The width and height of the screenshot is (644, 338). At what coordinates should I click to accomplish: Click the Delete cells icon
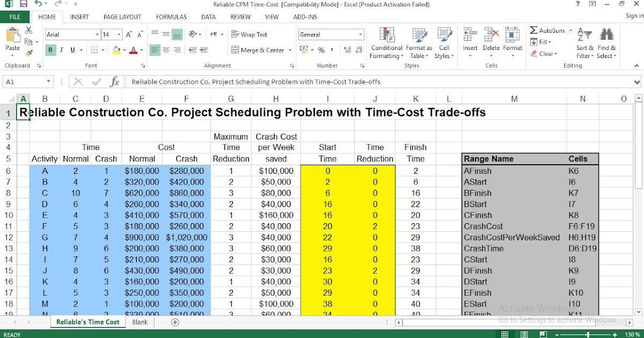(x=491, y=35)
